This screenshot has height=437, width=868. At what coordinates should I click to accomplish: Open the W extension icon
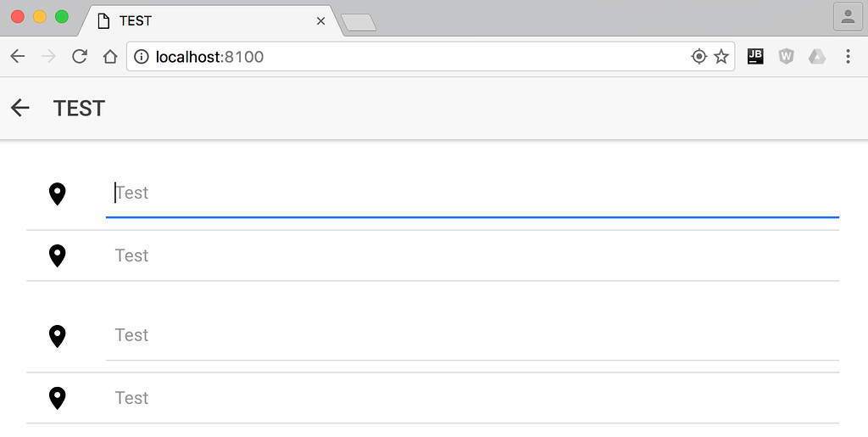click(x=786, y=57)
